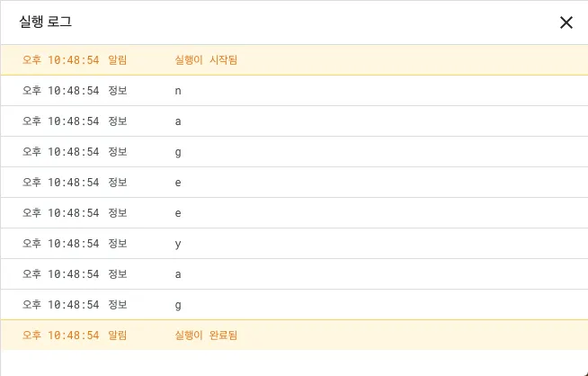Click the 정보 label on the "y" row
The image size is (588, 376).
pos(117,244)
